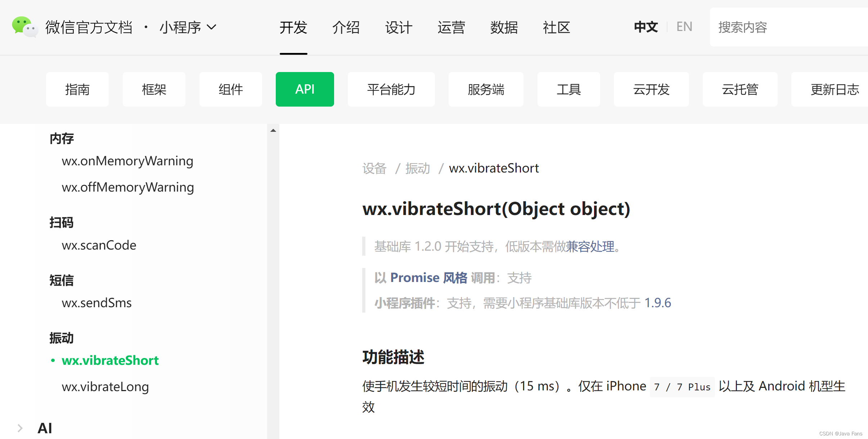Open the 服务端 section button
Viewport: 868px width, 439px height.
click(x=486, y=89)
